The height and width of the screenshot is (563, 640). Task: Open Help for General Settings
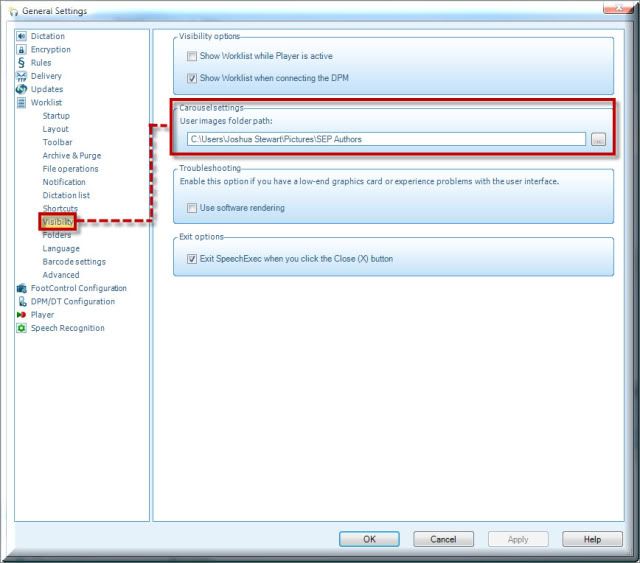click(592, 539)
